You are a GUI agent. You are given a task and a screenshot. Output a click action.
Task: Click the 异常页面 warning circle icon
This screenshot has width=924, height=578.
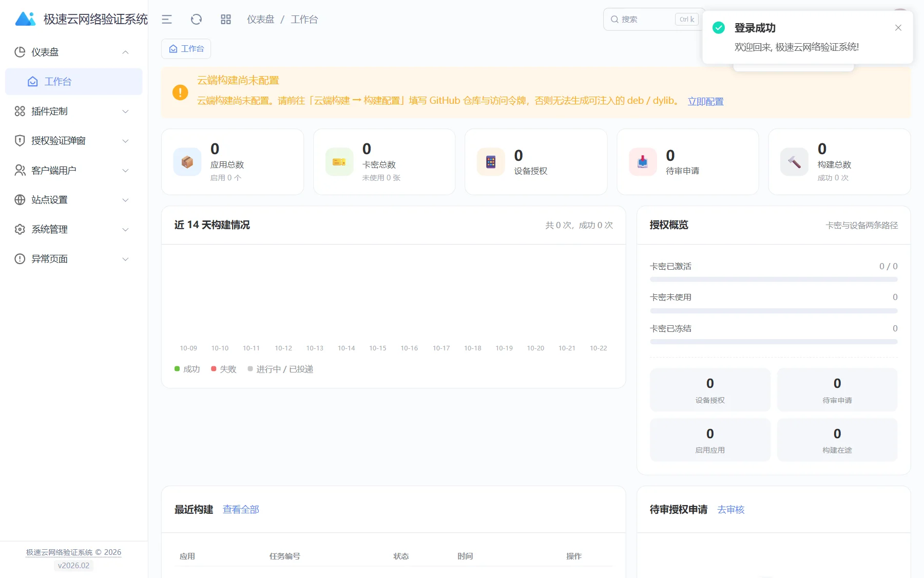click(x=20, y=259)
